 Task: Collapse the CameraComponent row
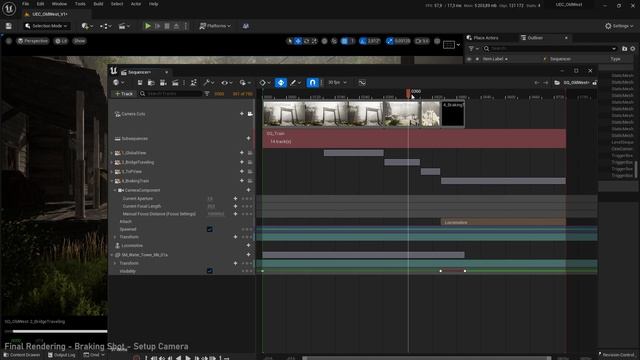click(116, 190)
